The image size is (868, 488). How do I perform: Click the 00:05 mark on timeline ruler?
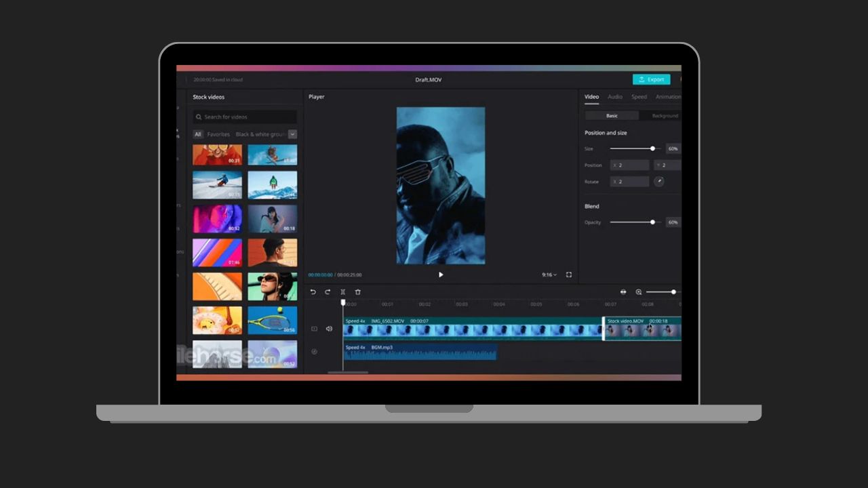point(536,304)
